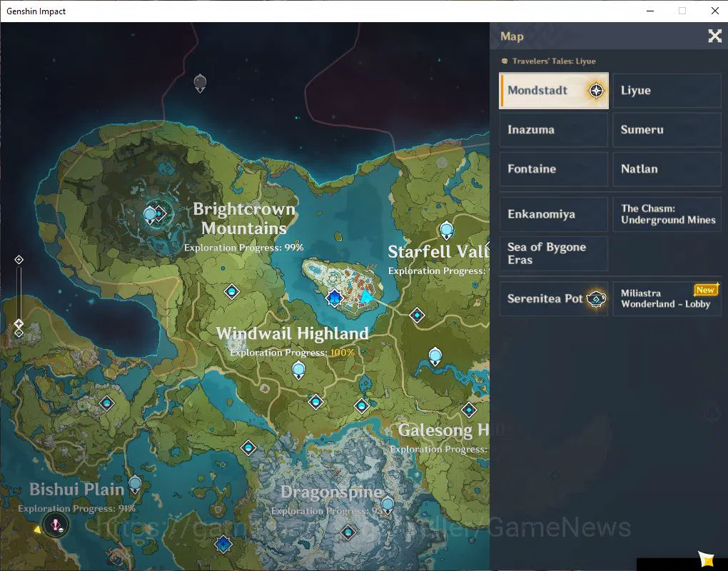Click the yellow '100%' exploration progress value
The width and height of the screenshot is (728, 571).
coord(343,353)
